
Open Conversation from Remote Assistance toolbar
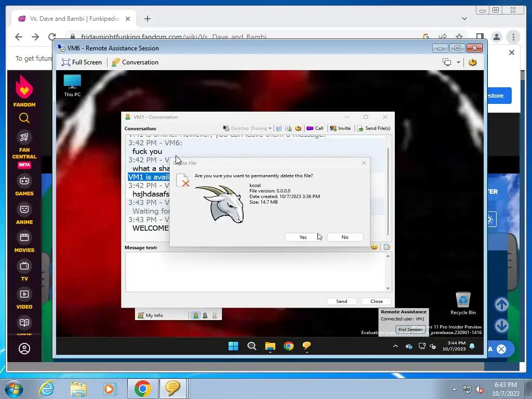click(135, 62)
